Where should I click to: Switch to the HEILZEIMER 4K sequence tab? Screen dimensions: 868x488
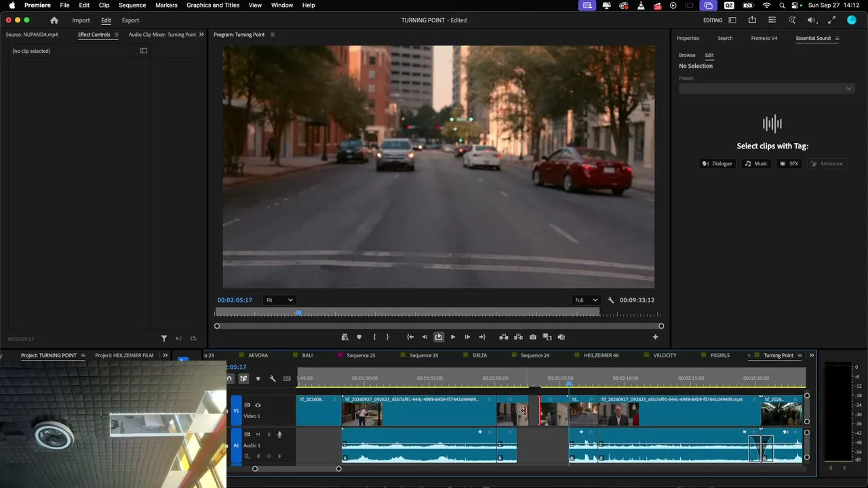coord(601,355)
